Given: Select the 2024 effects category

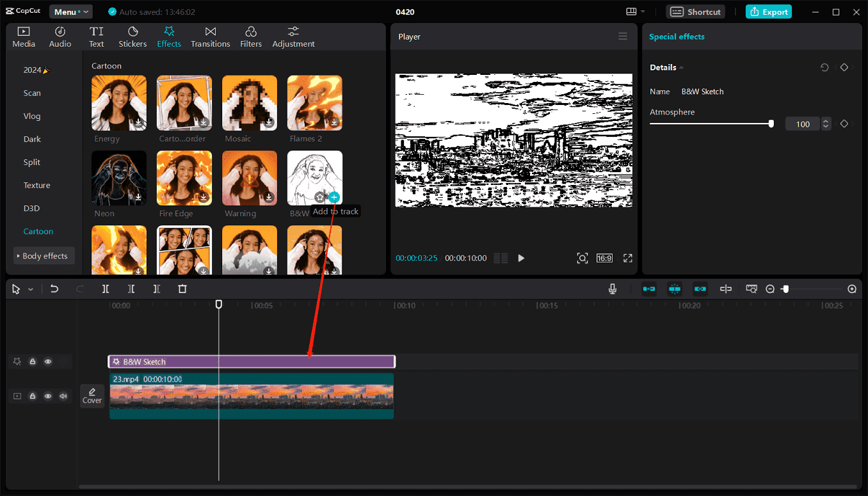Looking at the screenshot, I should pos(36,70).
